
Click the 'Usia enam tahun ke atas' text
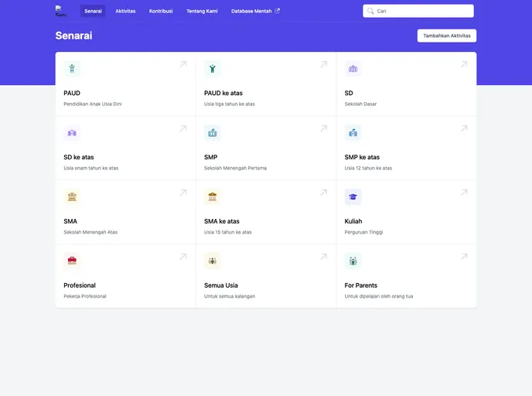point(91,168)
